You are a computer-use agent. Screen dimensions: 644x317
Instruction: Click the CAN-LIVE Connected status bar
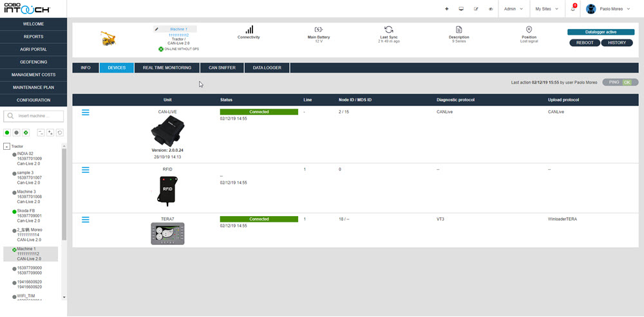pyautogui.click(x=259, y=112)
